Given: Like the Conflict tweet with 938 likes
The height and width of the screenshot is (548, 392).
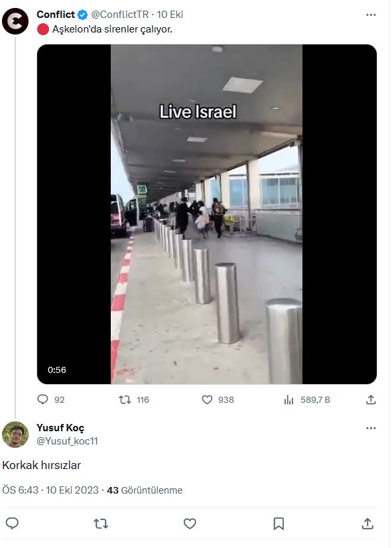Looking at the screenshot, I should coord(207,399).
